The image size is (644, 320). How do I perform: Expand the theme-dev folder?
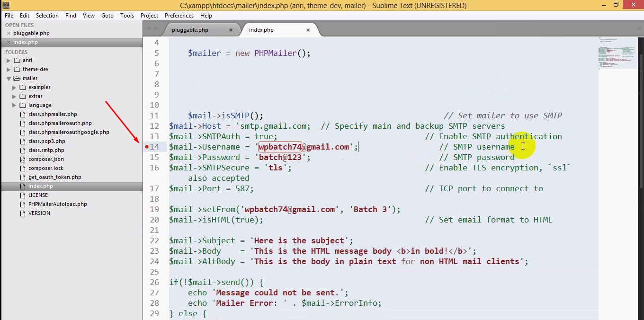pos(9,70)
